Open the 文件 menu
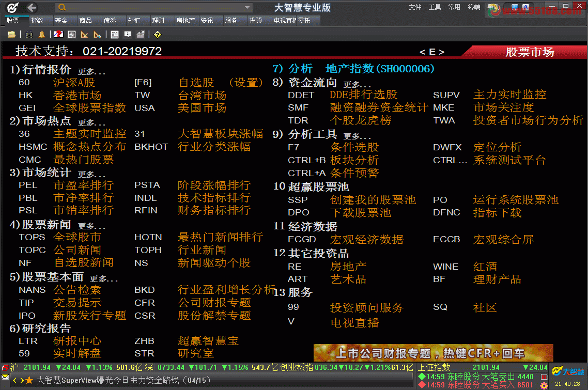Screen dimensions: 588x390 pyautogui.click(x=415, y=7)
